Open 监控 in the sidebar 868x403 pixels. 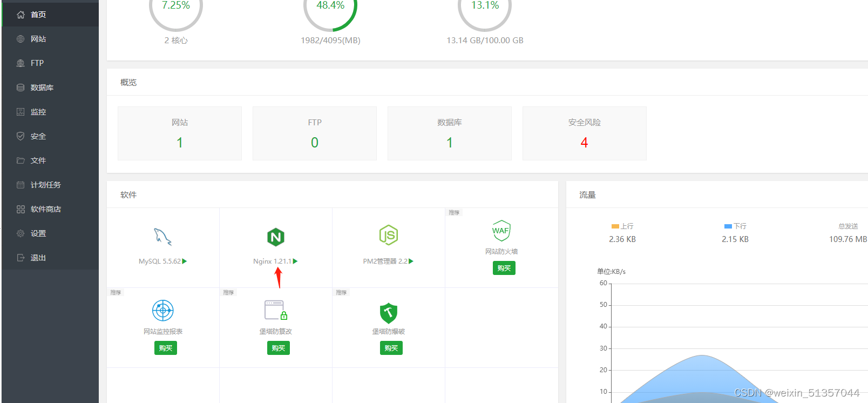(x=50, y=112)
